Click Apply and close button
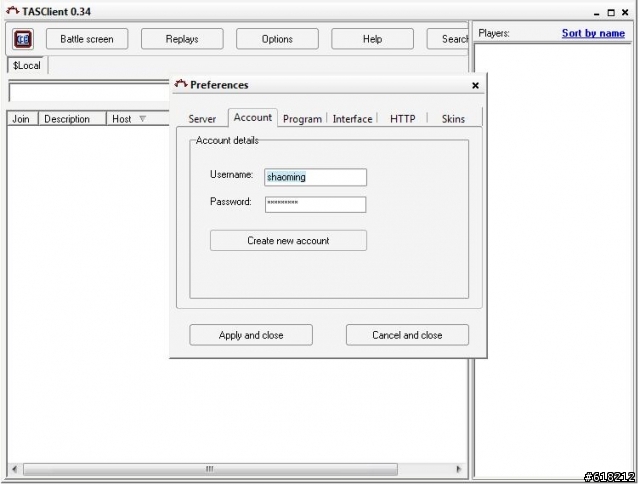This screenshot has height=485, width=640. tap(251, 335)
